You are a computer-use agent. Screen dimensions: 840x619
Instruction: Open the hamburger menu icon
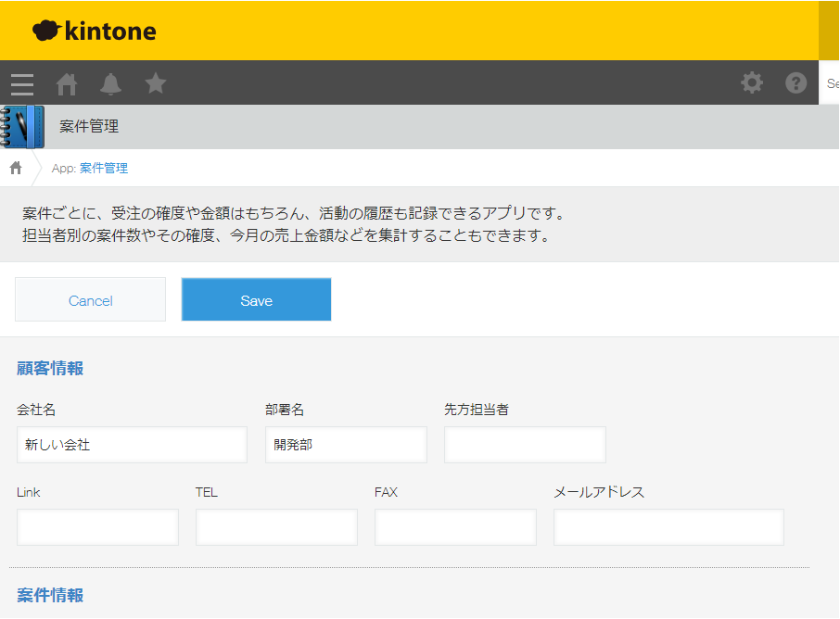click(22, 84)
